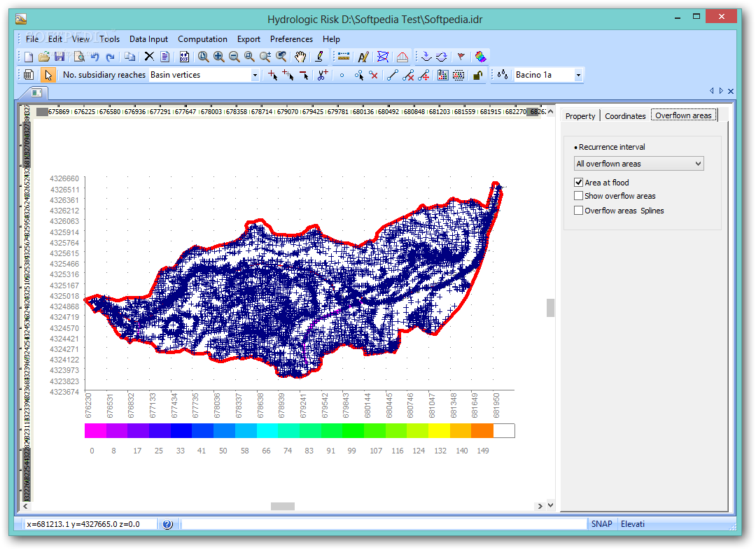
Task: Open print preview from the toolbar
Action: (79, 57)
